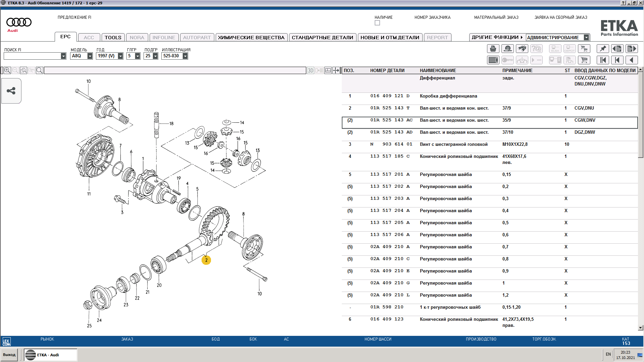Click the zoom-in magnifier above the illustration

pos(7,70)
